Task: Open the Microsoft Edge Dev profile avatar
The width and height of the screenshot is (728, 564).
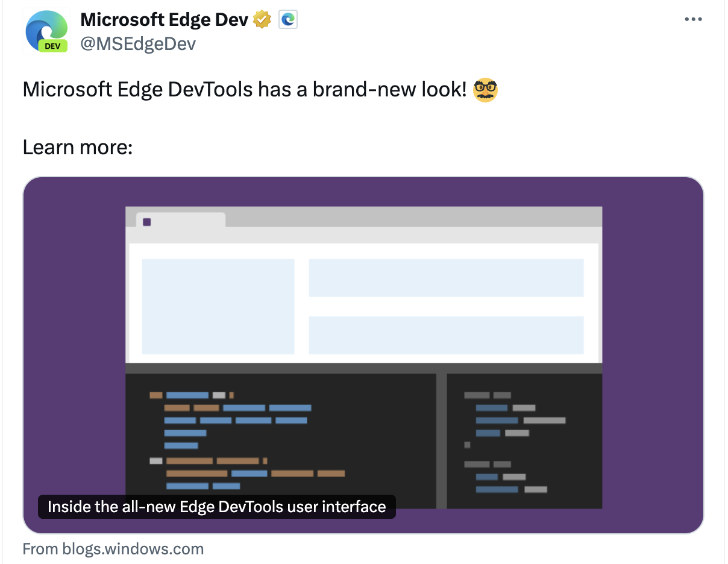Action: pyautogui.click(x=47, y=32)
